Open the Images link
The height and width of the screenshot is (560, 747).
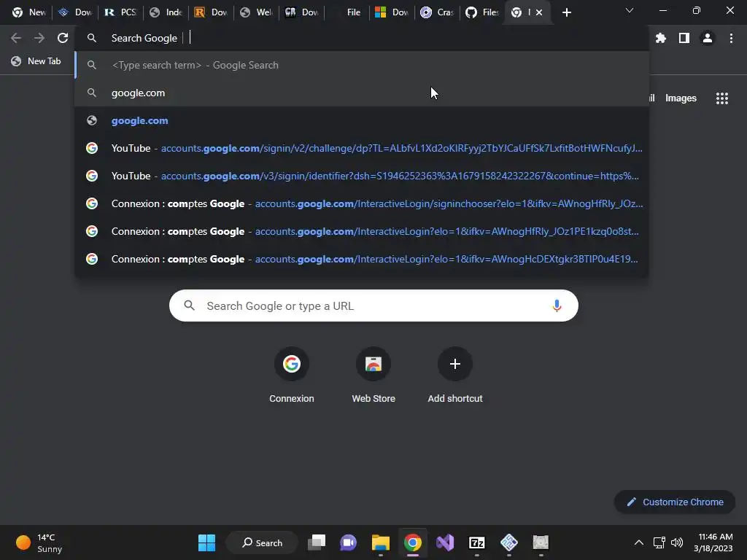click(x=681, y=98)
